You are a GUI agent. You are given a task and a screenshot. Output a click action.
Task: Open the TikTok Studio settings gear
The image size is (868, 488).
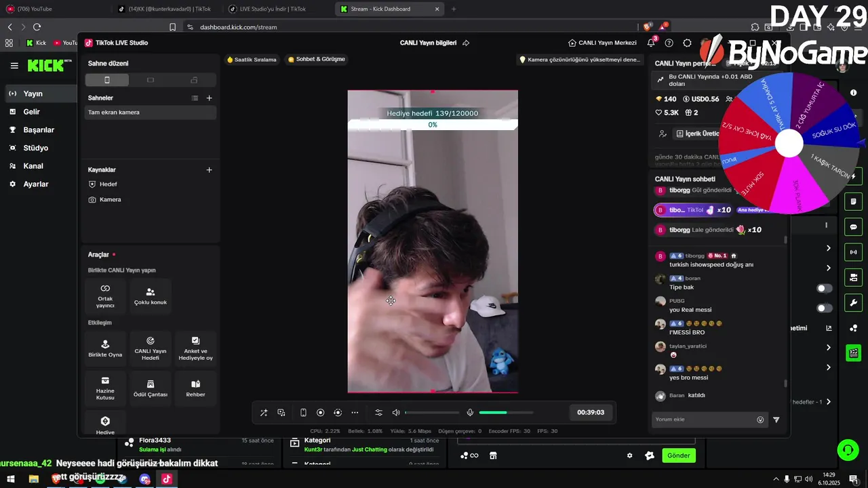click(x=687, y=43)
